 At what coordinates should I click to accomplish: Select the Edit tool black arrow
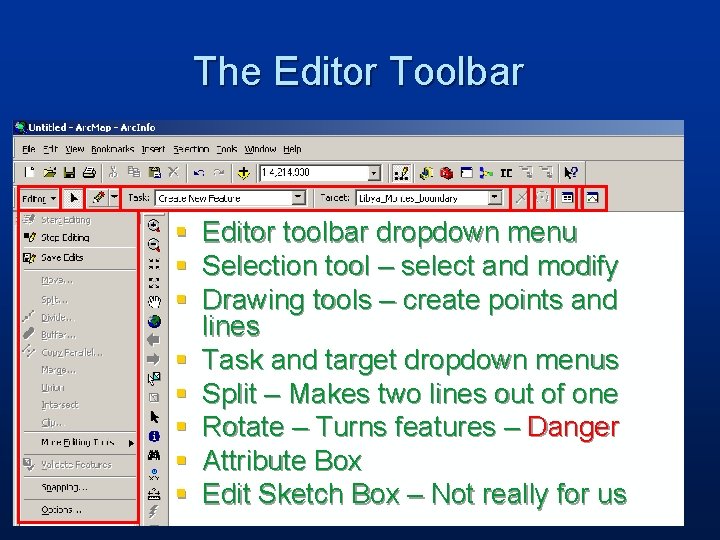73,198
